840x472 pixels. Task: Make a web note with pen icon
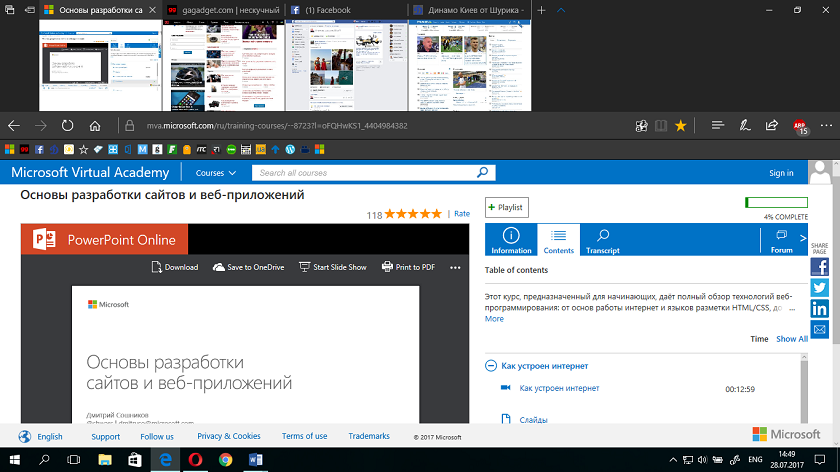click(745, 126)
